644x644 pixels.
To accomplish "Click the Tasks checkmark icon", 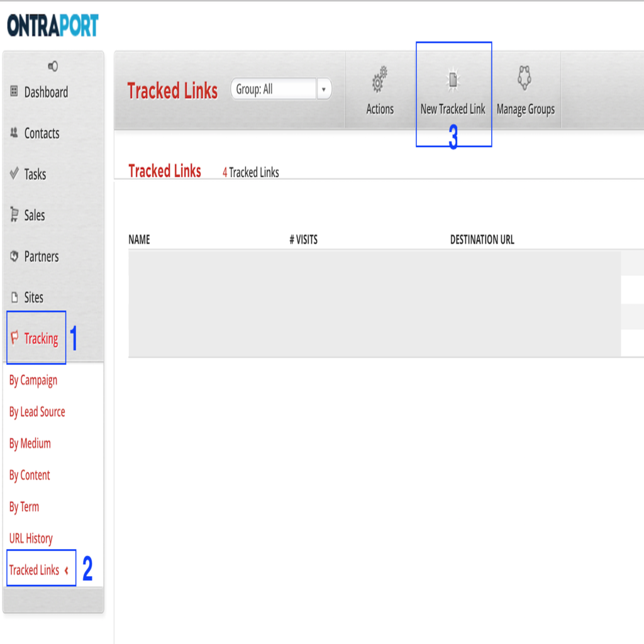I will (14, 174).
